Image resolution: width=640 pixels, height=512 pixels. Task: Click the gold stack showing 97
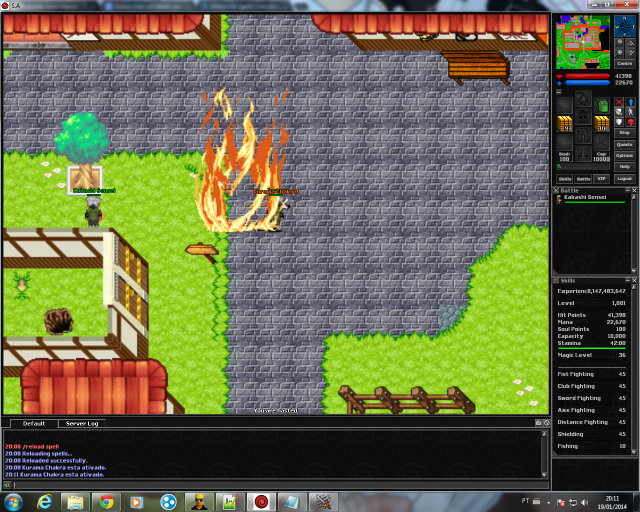[x=564, y=123]
